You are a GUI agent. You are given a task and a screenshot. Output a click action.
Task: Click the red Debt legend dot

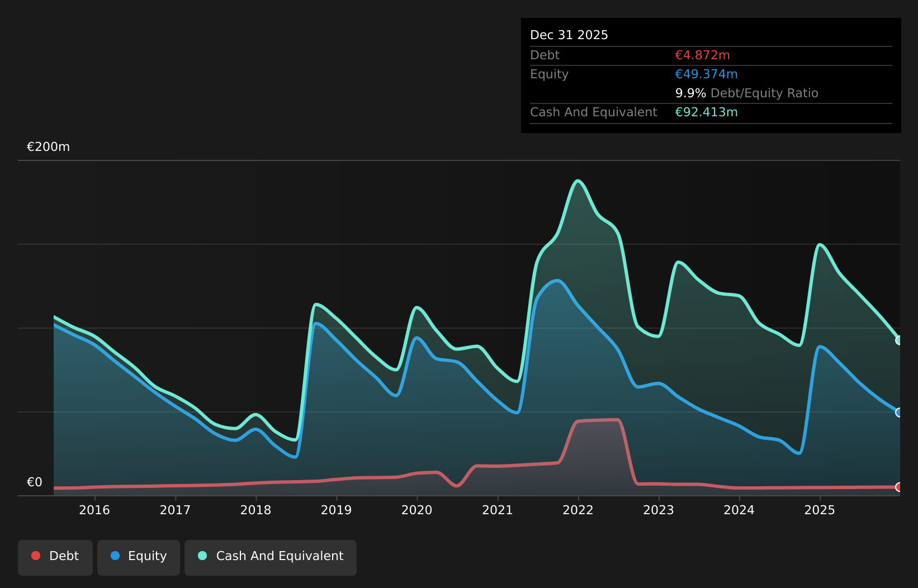coord(35,556)
